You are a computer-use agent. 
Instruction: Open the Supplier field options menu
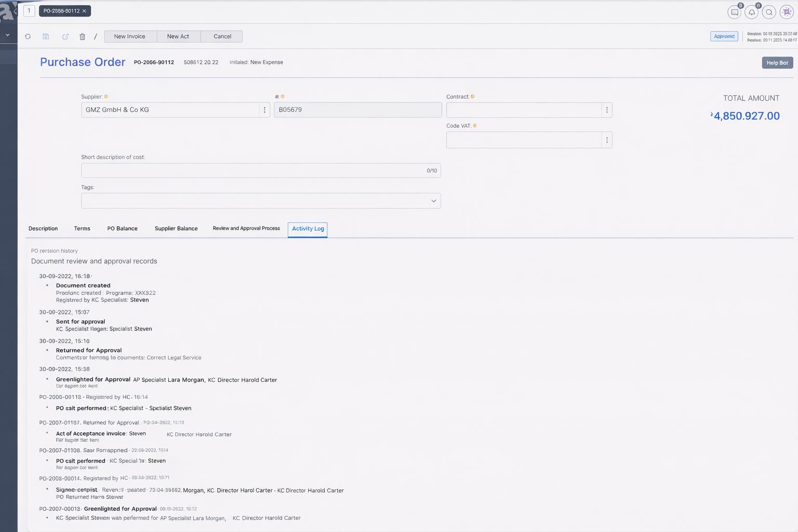tap(264, 110)
